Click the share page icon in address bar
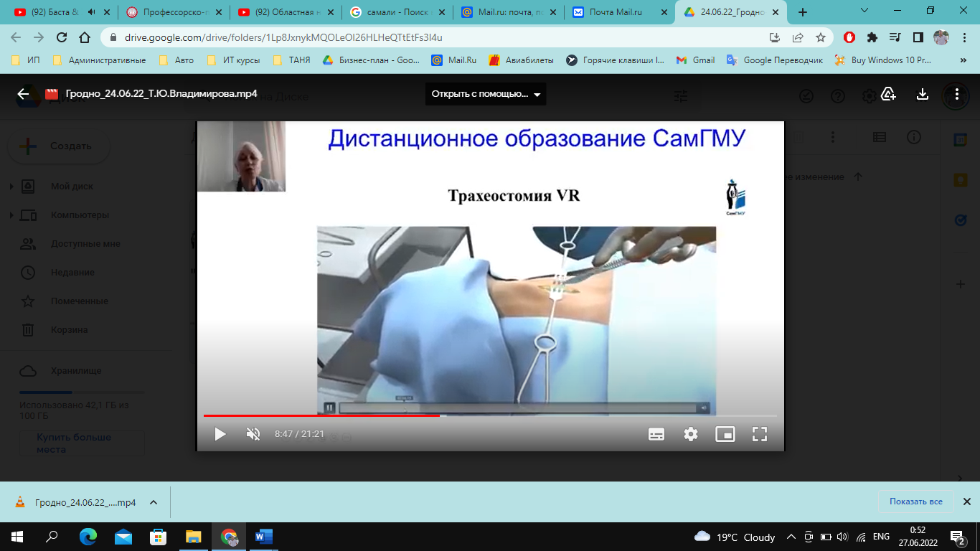 tap(798, 37)
